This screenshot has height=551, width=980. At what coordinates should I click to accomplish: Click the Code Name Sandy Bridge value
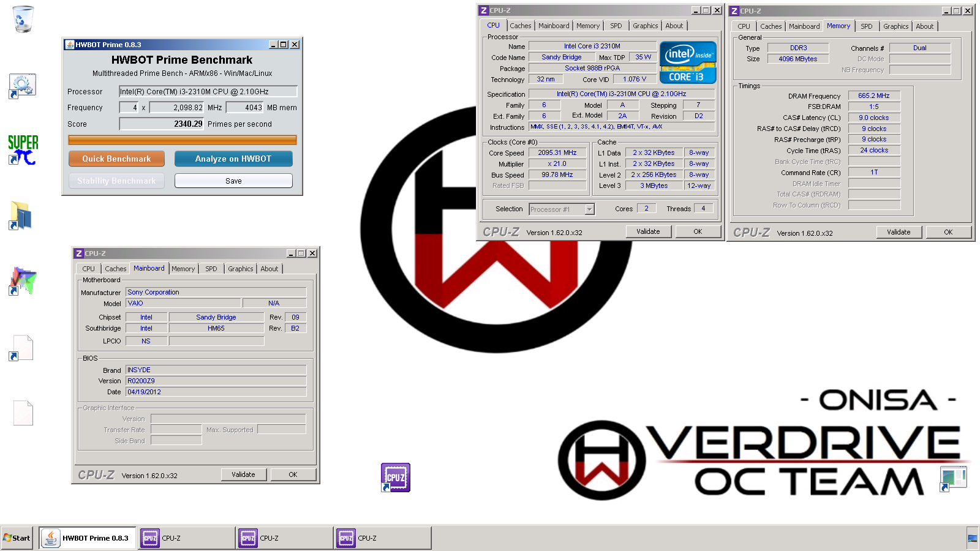pyautogui.click(x=562, y=57)
